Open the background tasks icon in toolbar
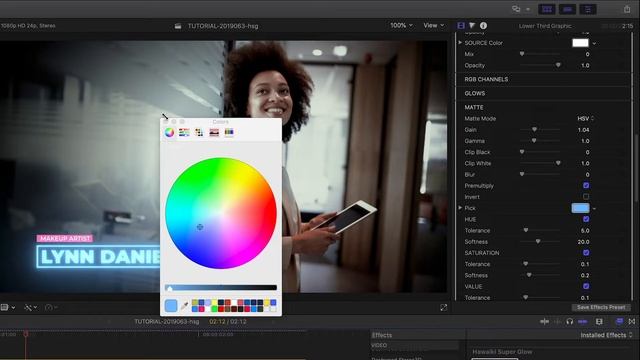The height and width of the screenshot is (360, 640). coord(516,9)
